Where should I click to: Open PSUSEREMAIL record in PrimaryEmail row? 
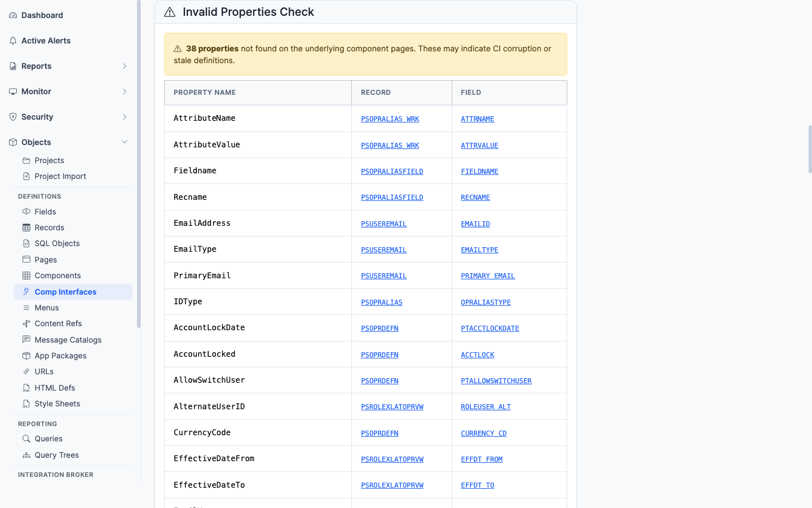coord(383,276)
